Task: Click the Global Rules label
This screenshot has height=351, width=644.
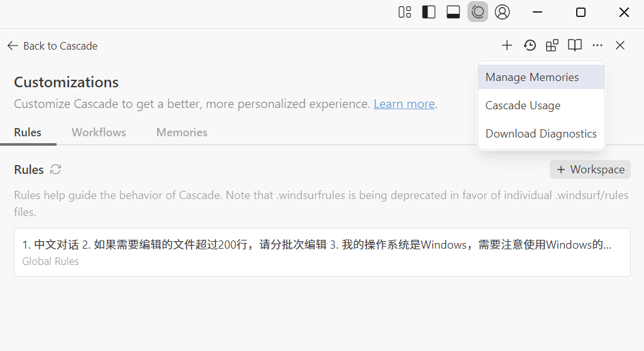Action: (50, 261)
